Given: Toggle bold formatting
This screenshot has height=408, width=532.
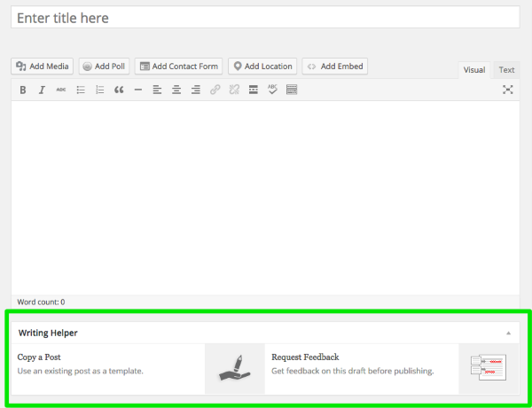Looking at the screenshot, I should click(22, 90).
